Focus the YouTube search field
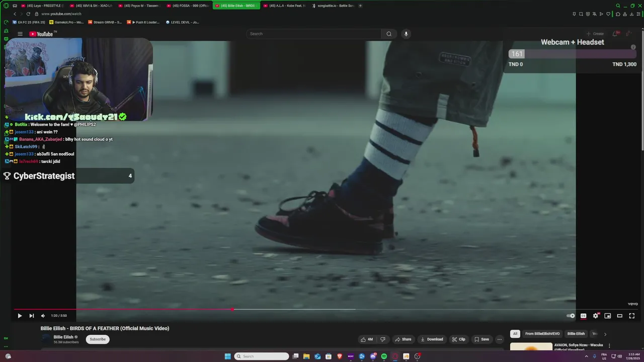644x362 pixels. click(313, 34)
